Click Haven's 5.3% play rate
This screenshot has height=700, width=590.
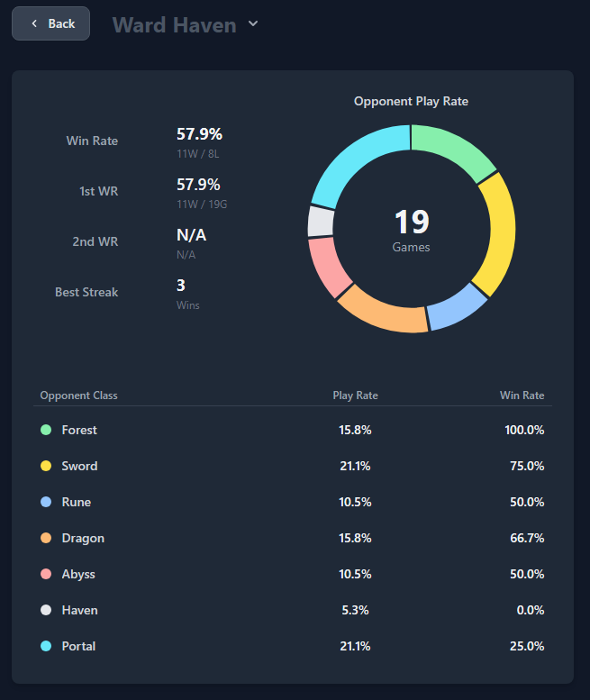(x=355, y=610)
